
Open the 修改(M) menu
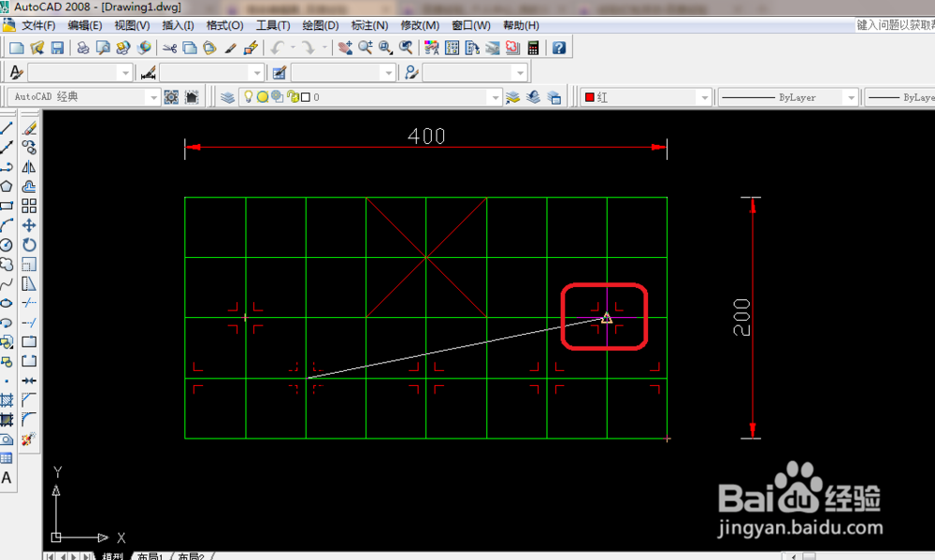point(420,25)
